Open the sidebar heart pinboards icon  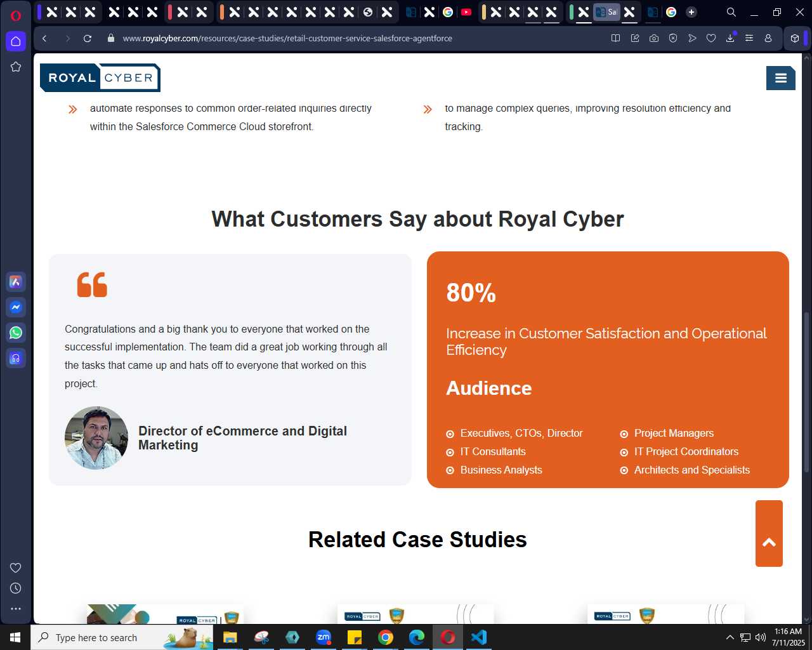coord(16,568)
